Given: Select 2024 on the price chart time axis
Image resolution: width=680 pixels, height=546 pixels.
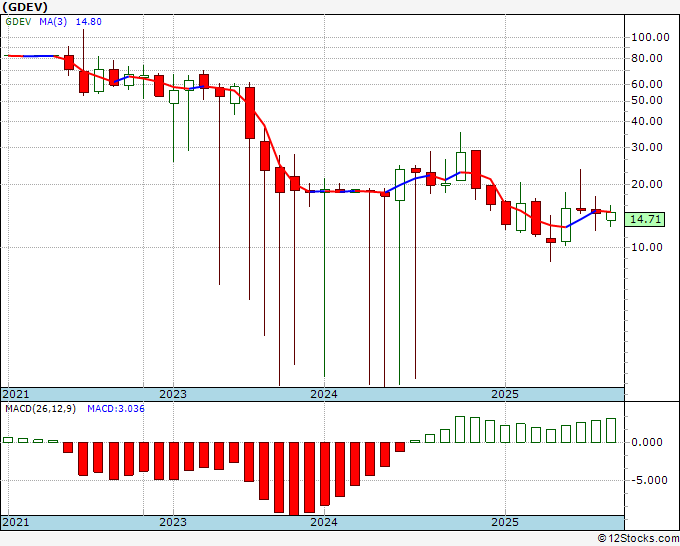Looking at the screenshot, I should (x=324, y=394).
